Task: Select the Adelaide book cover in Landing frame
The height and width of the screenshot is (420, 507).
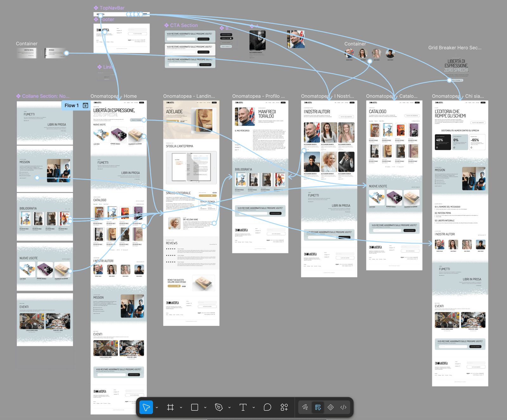Action: point(204,120)
